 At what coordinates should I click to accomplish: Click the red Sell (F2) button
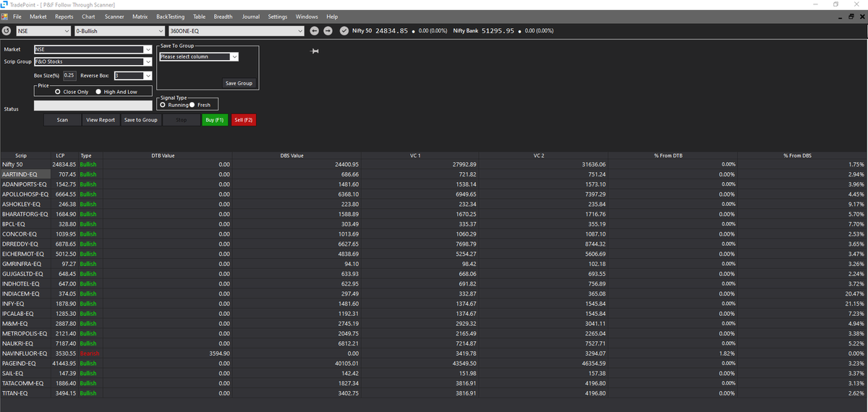(x=244, y=119)
